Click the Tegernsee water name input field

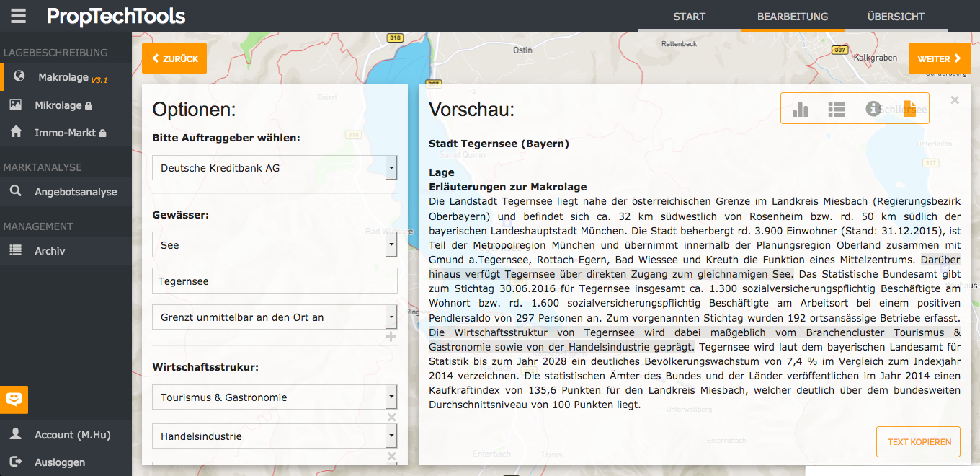tap(275, 281)
